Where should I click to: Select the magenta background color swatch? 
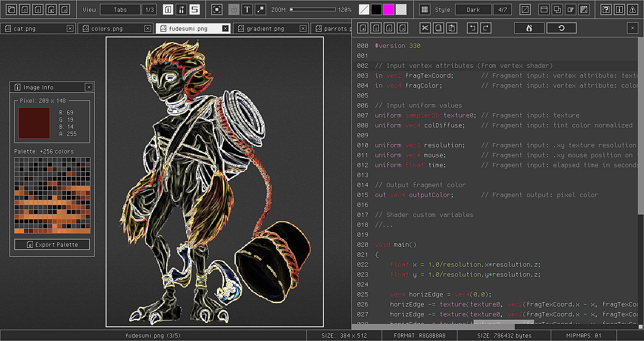pos(389,9)
